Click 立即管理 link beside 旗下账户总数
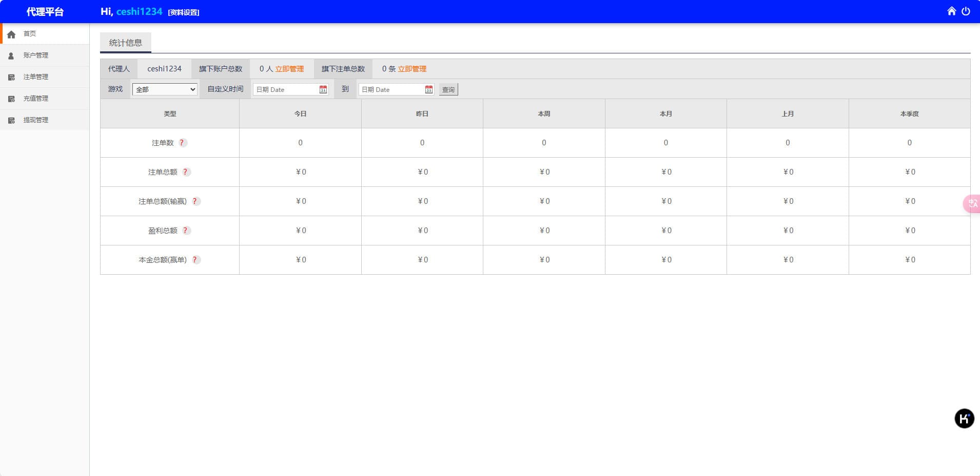Image resolution: width=980 pixels, height=476 pixels. (289, 69)
